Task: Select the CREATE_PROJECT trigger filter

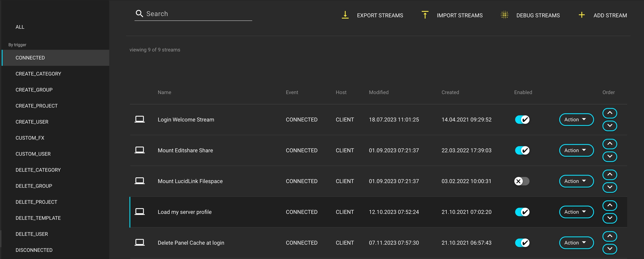Action: pyautogui.click(x=37, y=106)
